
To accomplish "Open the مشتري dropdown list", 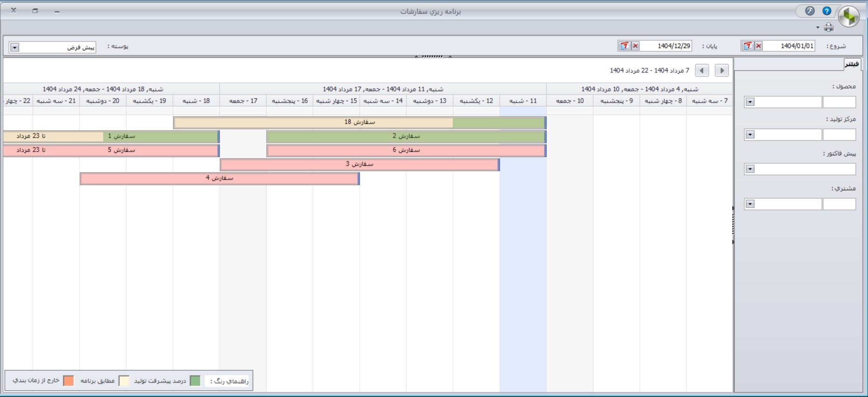I will (750, 204).
